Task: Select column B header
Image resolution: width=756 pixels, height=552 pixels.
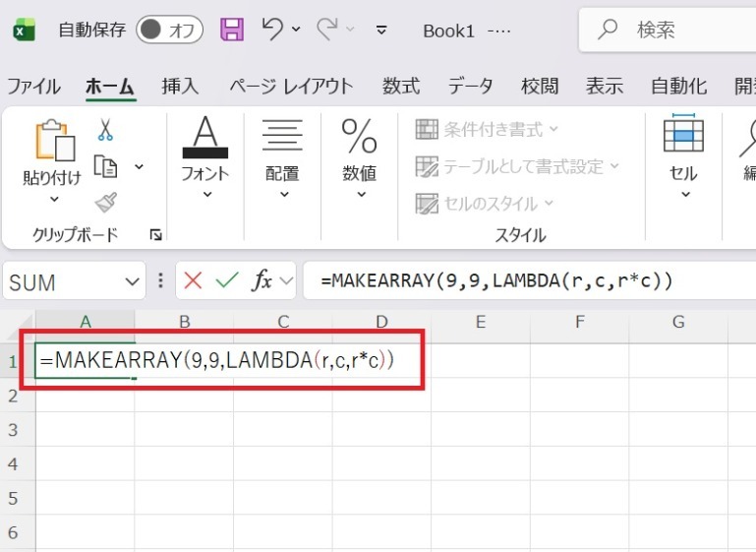Action: coord(184,322)
